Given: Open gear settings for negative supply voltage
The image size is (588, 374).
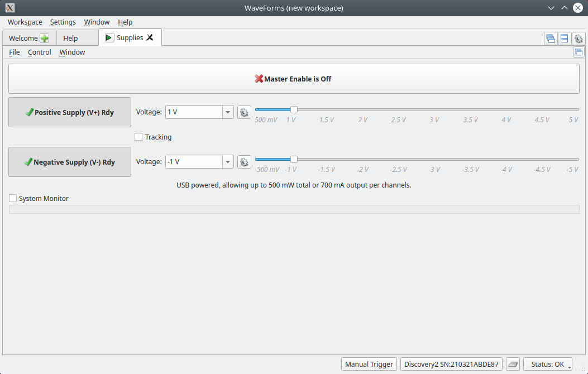Looking at the screenshot, I should pyautogui.click(x=244, y=162).
